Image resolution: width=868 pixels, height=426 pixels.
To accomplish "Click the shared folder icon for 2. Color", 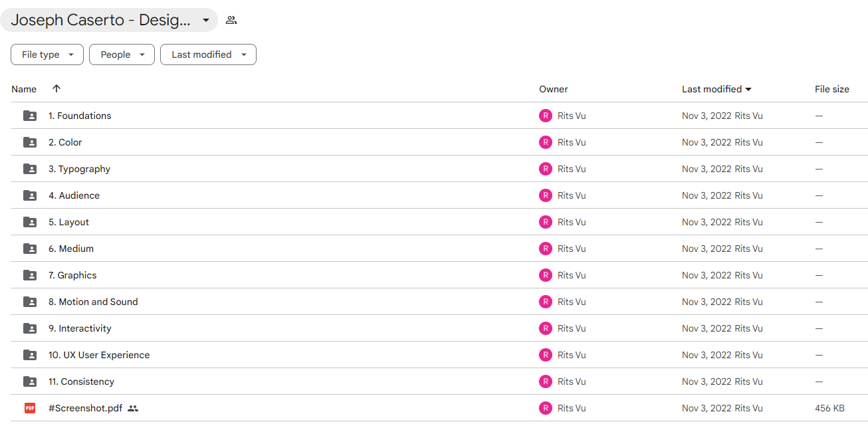I will tap(30, 142).
